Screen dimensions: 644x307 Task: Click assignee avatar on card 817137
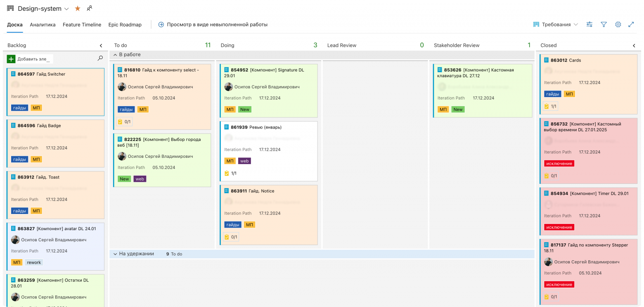point(548,262)
